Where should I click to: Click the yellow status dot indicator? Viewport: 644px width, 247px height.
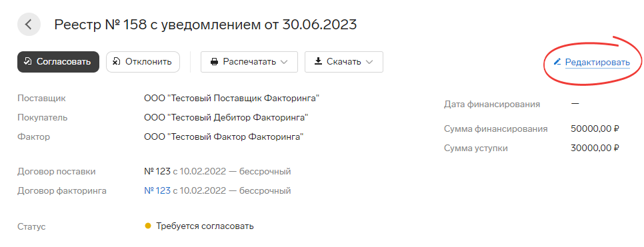148,226
